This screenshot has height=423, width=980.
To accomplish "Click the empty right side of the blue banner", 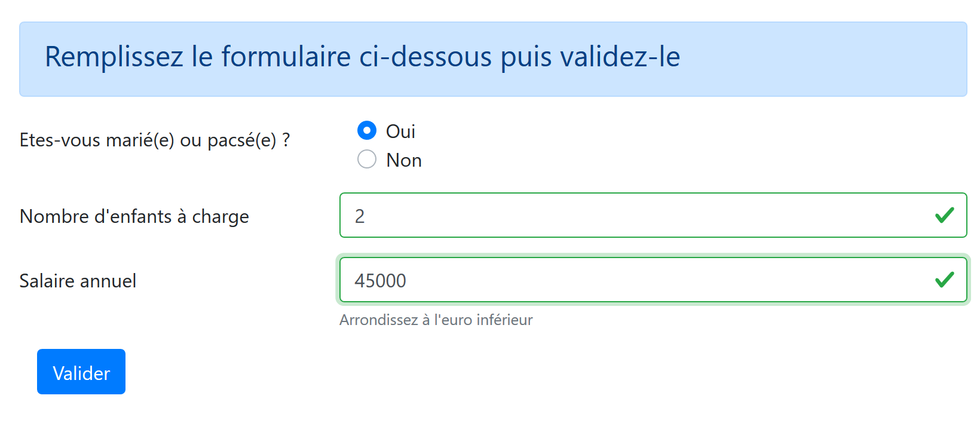I will [837, 59].
